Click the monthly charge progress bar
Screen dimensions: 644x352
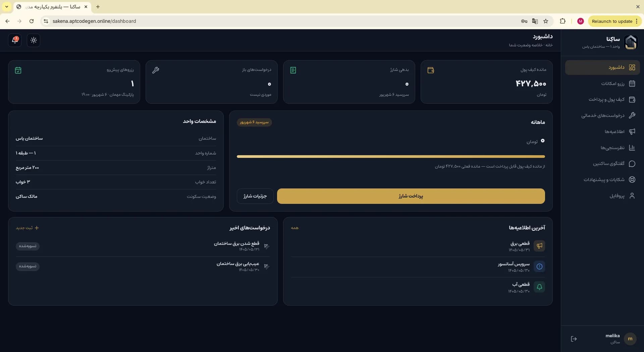click(391, 157)
